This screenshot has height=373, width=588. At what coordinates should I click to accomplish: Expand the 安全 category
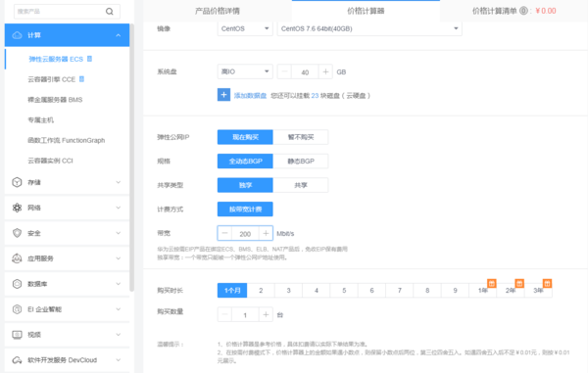point(119,233)
